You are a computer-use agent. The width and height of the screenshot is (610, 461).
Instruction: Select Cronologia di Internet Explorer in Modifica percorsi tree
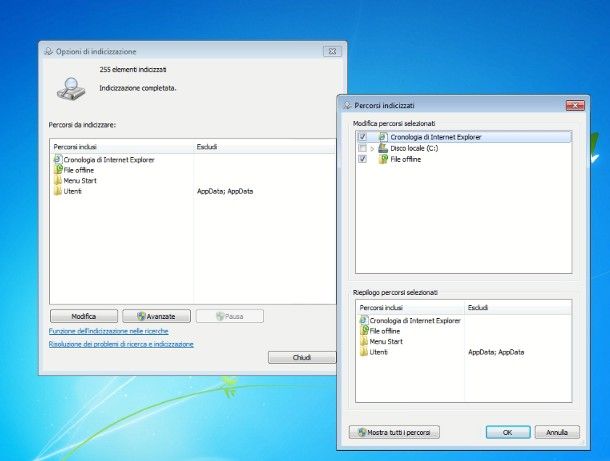pos(436,137)
